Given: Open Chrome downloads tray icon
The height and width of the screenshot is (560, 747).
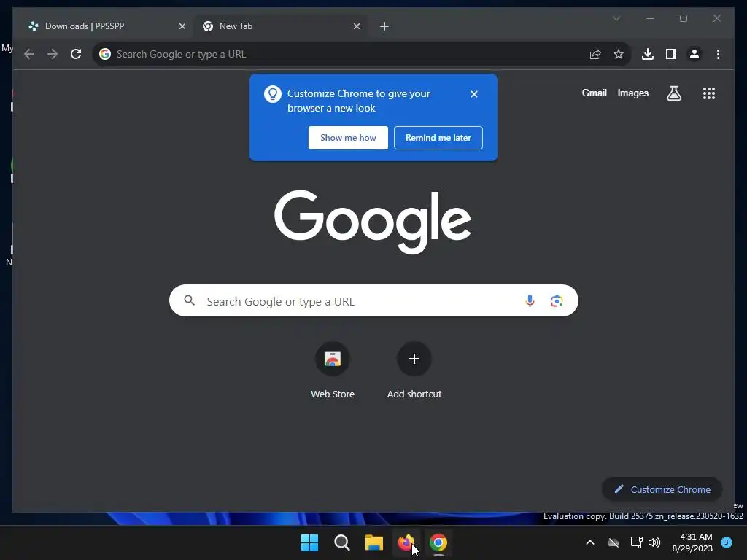Looking at the screenshot, I should pos(648,54).
